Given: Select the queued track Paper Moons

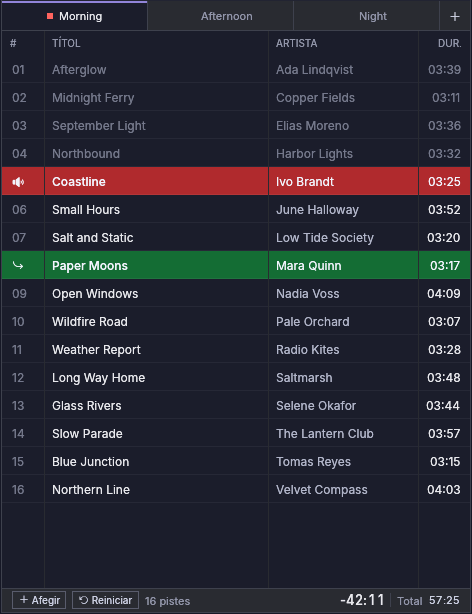Looking at the screenshot, I should (x=236, y=265).
